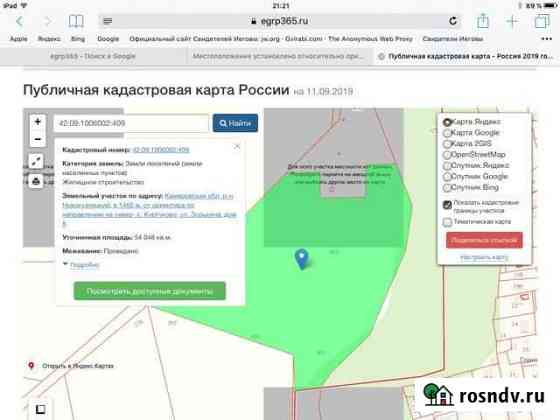Click the square icon at map bottom-left
The width and height of the screenshot is (560, 420).
coord(40,409)
